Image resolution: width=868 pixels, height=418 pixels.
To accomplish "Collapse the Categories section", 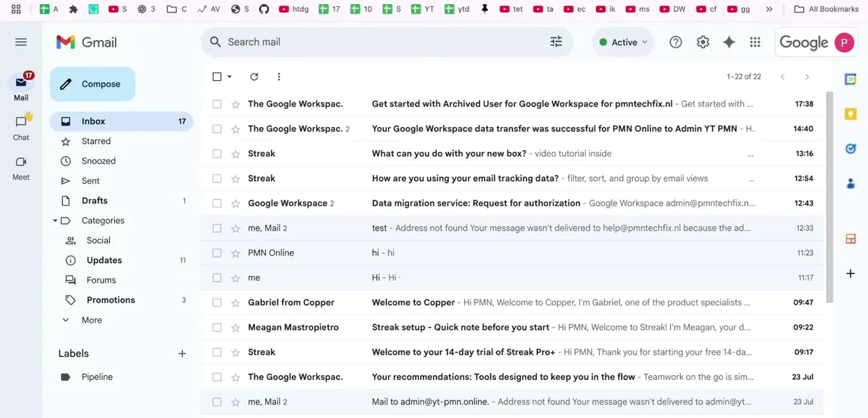I will pyautogui.click(x=55, y=221).
